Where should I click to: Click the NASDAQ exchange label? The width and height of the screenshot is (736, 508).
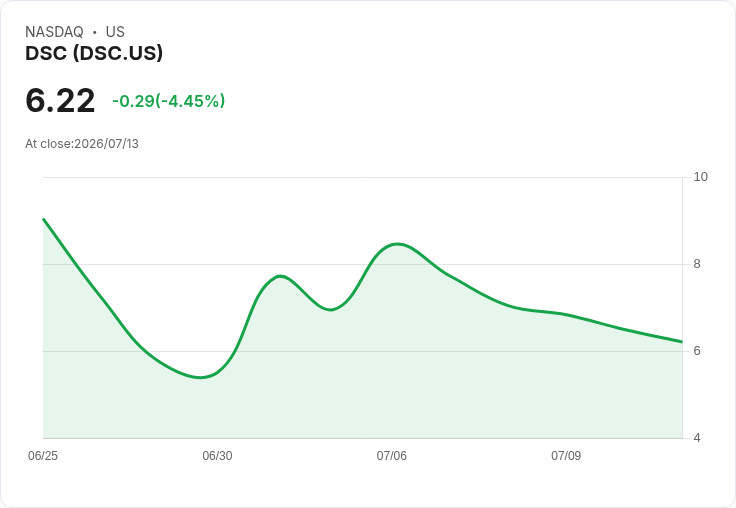tap(54, 32)
